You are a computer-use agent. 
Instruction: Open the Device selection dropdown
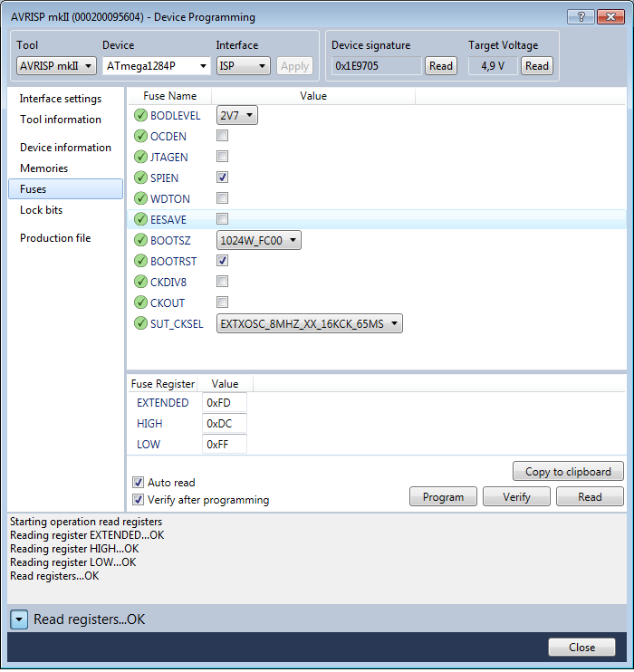[x=156, y=65]
